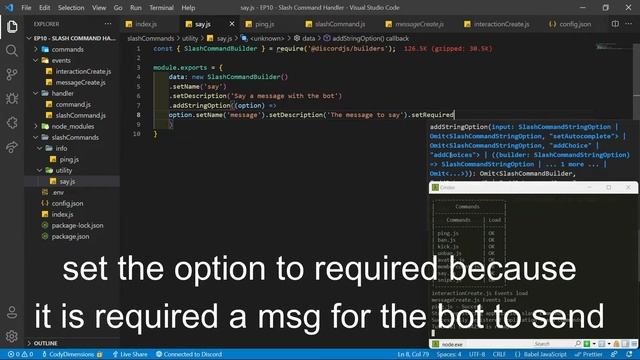Open the Run menu

[x=136, y=8]
